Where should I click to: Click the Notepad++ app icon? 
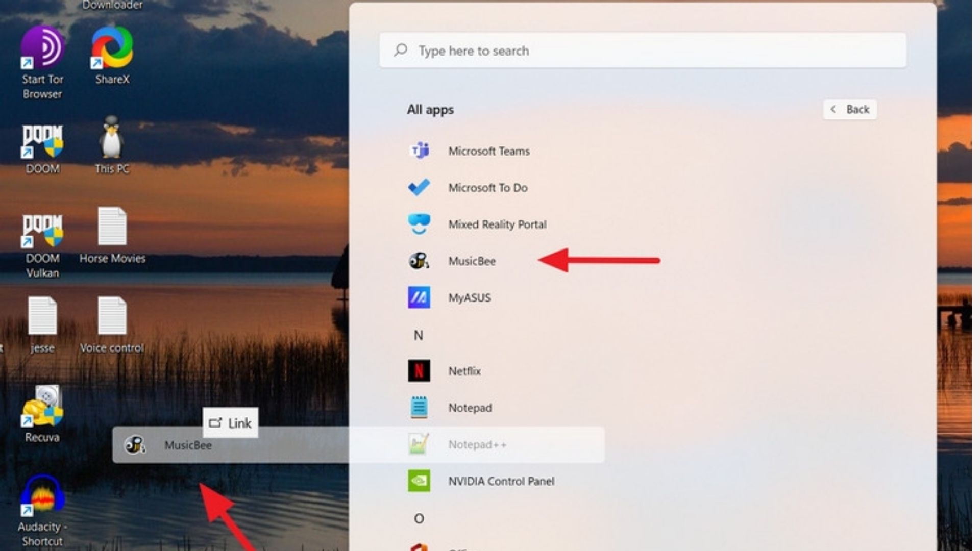419,444
